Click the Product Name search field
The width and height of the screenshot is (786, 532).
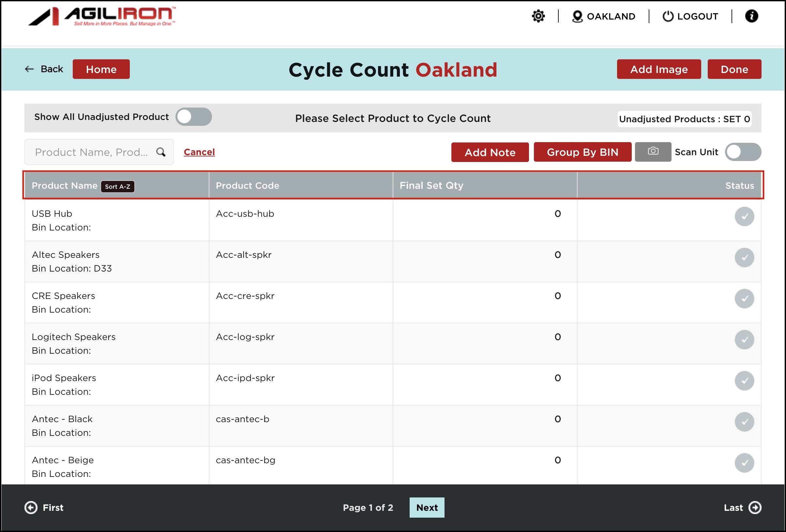tap(91, 152)
